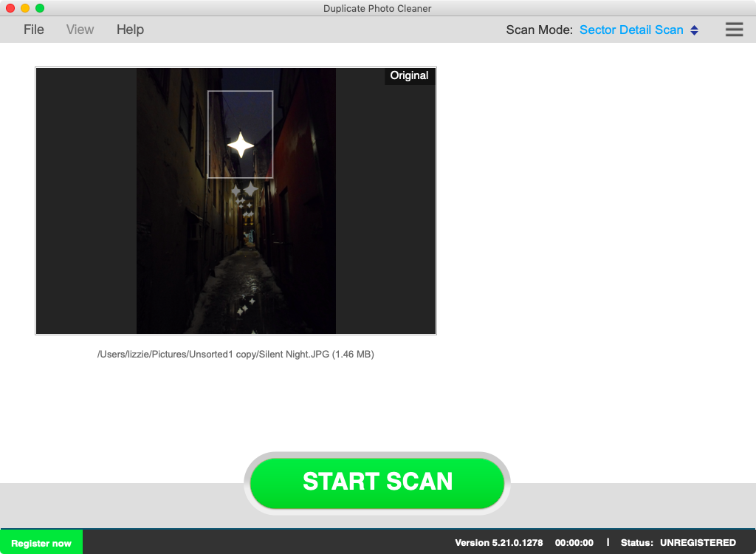Open the Help menu
The image size is (756, 554).
point(130,30)
